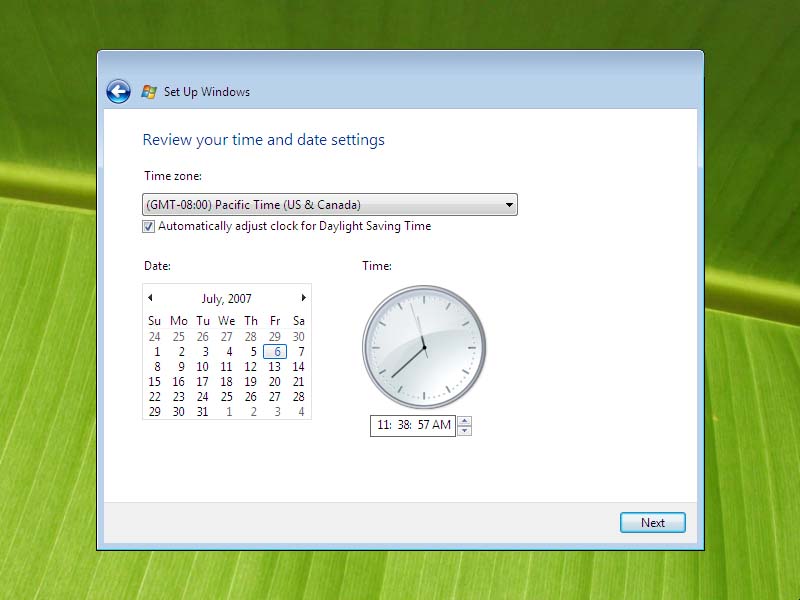Go to previous month in calendar
Screen dimensions: 800x600
tap(150, 297)
